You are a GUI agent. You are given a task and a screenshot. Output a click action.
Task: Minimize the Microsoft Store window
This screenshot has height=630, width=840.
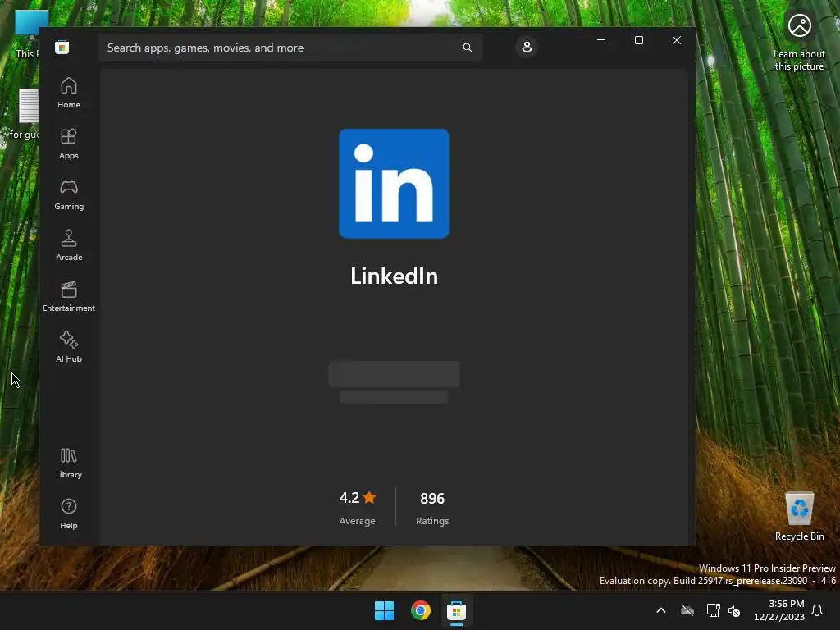tap(601, 40)
